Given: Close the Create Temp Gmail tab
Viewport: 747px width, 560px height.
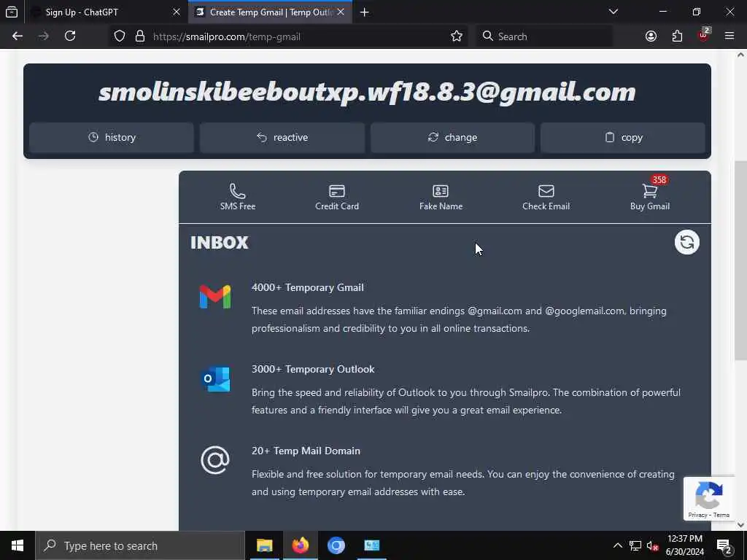Looking at the screenshot, I should coord(341,12).
